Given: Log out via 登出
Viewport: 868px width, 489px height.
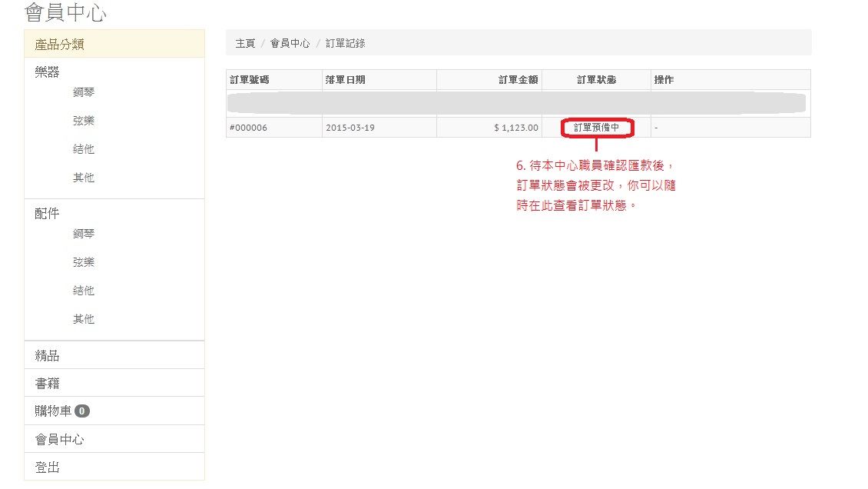Looking at the screenshot, I should tap(47, 467).
